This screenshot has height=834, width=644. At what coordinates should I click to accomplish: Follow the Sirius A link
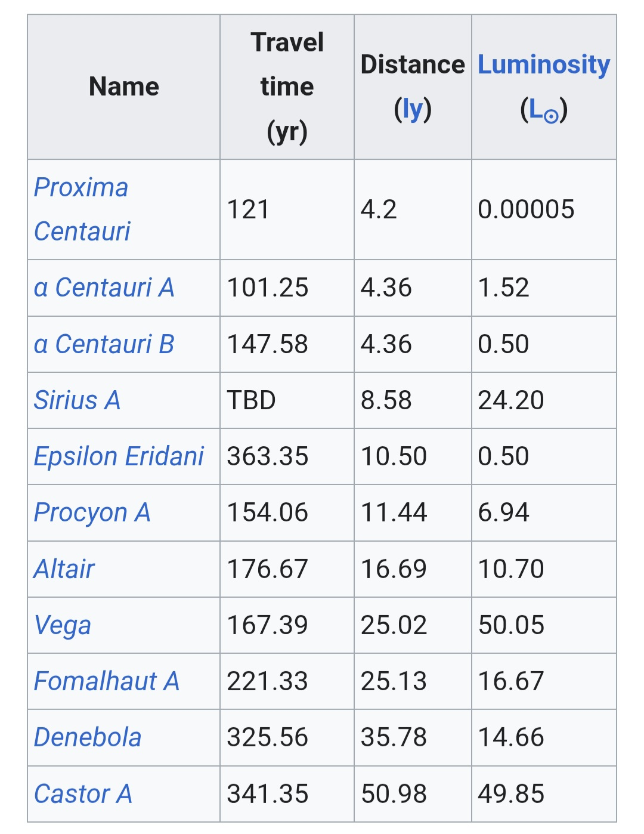pyautogui.click(x=77, y=400)
